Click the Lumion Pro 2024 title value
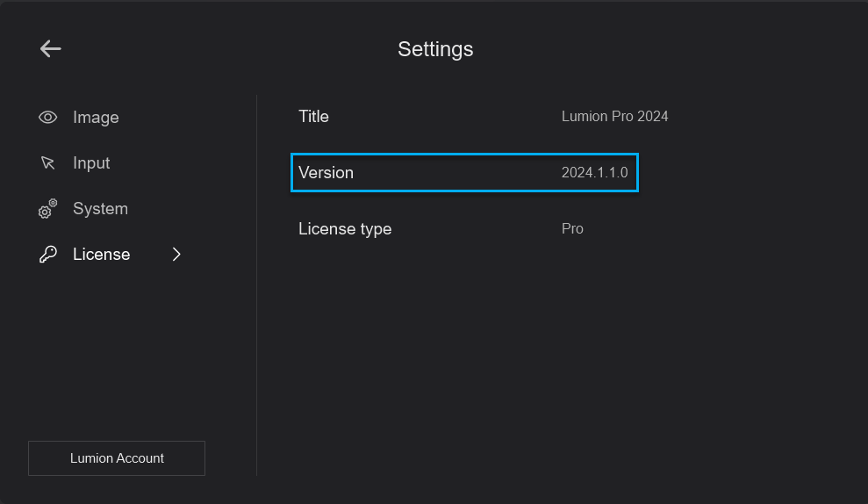This screenshot has width=868, height=504. [614, 116]
